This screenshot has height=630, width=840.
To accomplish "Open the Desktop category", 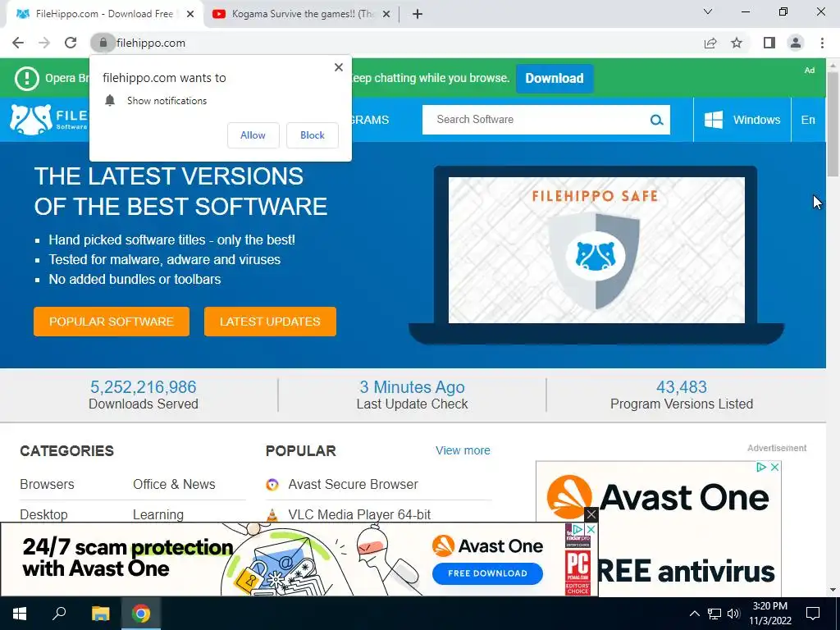I will coord(44,514).
